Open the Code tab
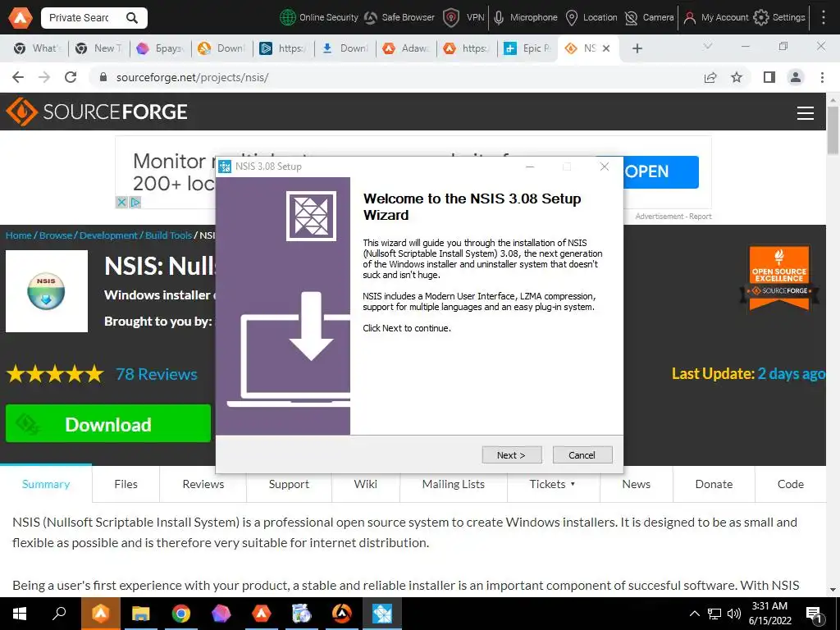Viewport: 840px width, 630px height. (x=791, y=484)
